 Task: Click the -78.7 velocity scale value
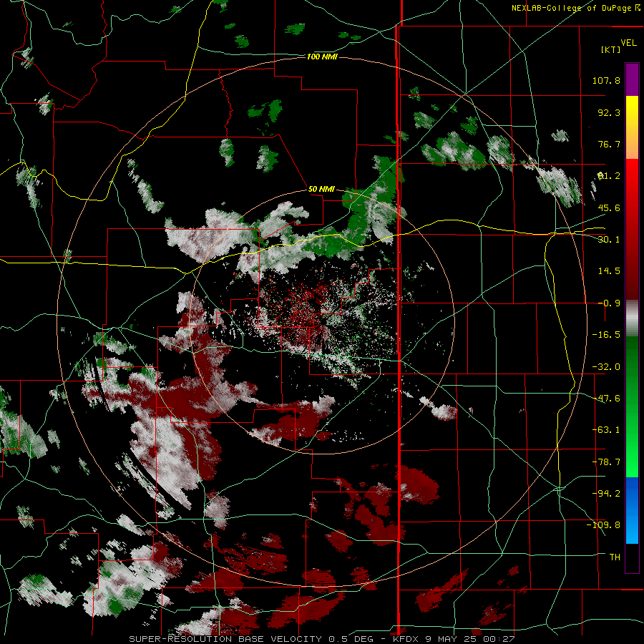click(x=606, y=462)
